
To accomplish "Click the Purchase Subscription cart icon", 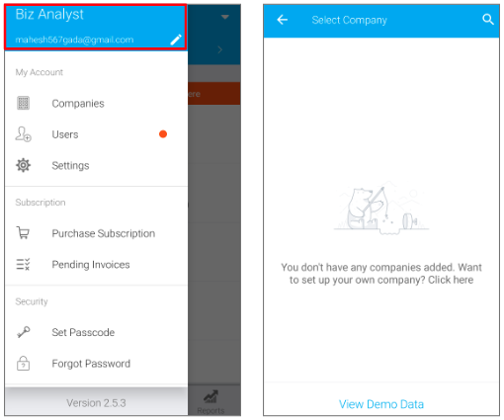I will [23, 233].
